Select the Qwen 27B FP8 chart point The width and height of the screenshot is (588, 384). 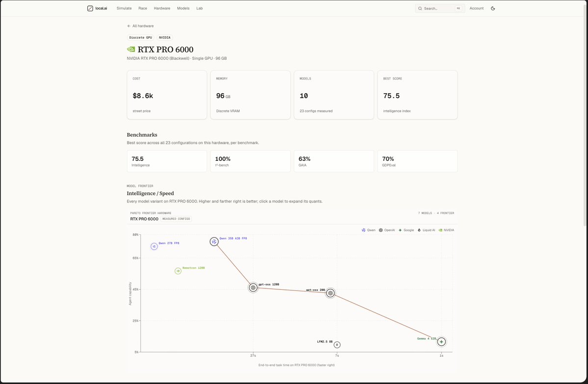(154, 246)
